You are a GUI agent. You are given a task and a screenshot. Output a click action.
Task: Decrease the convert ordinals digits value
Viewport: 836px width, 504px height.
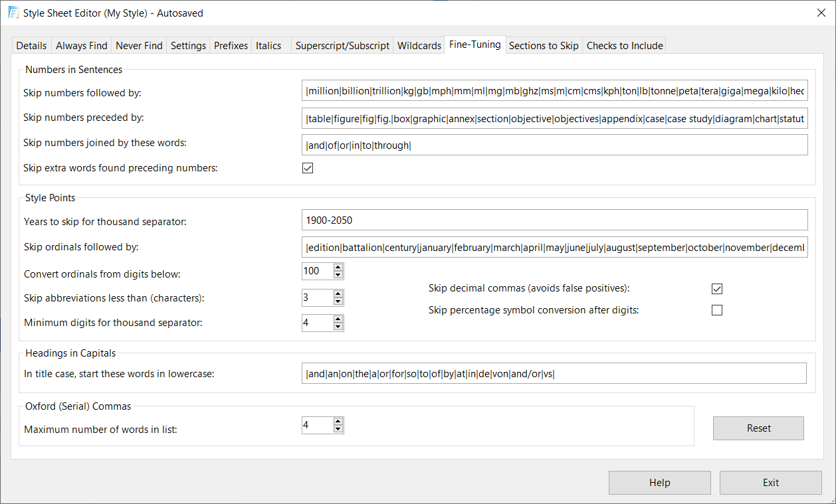pos(338,275)
